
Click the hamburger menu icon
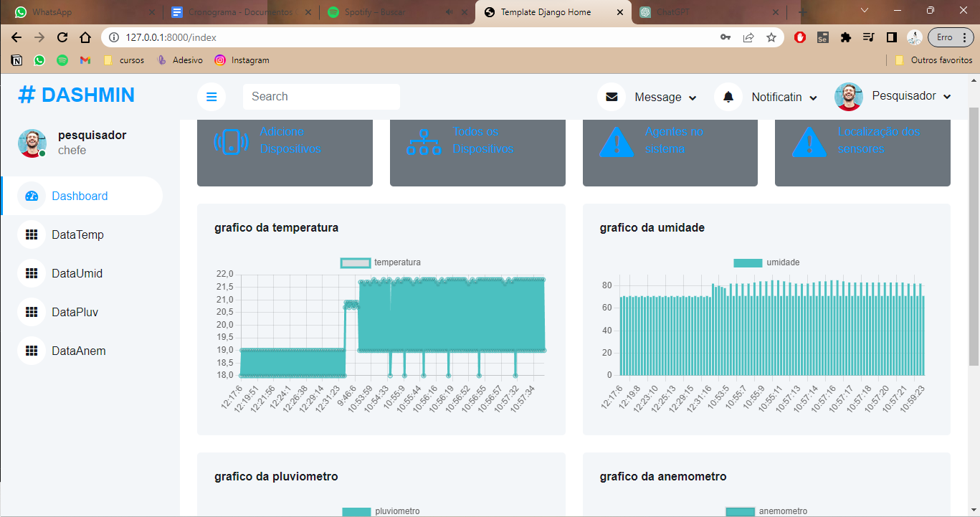[x=211, y=96]
